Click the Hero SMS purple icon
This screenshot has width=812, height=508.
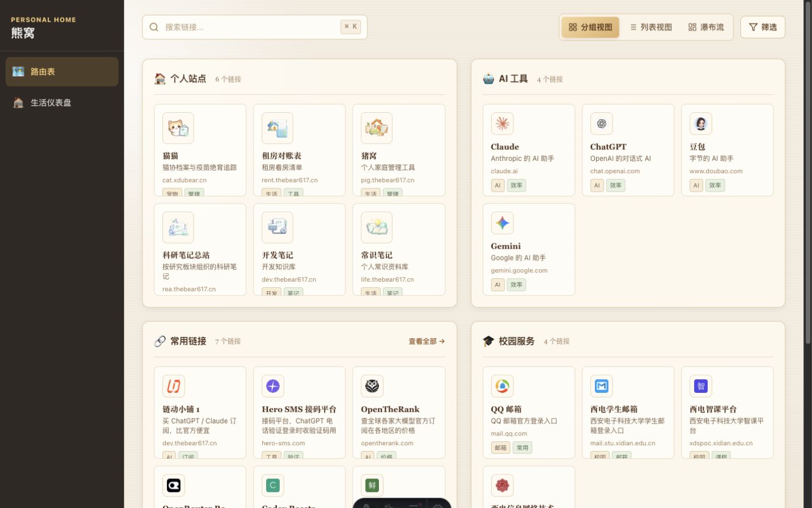click(272, 386)
